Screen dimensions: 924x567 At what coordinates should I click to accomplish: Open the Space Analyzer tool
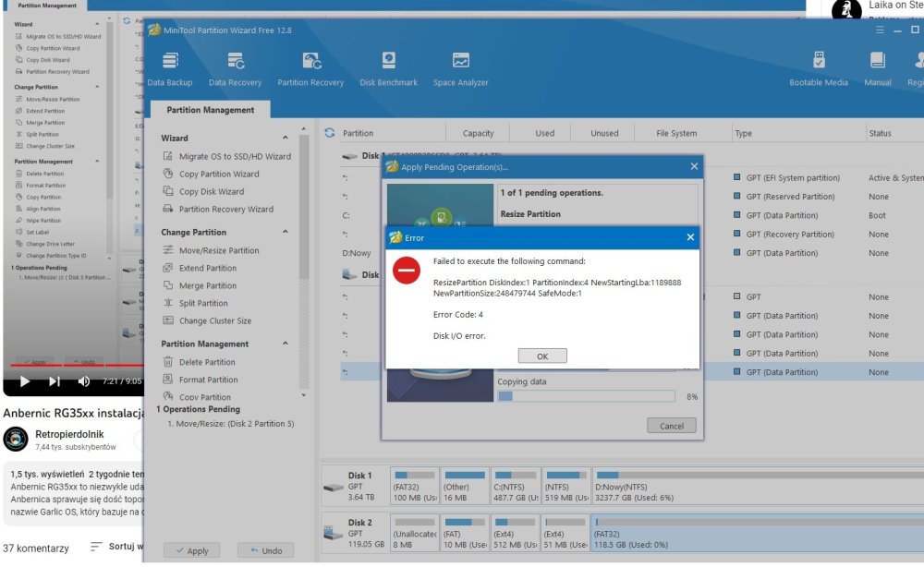[x=461, y=69]
